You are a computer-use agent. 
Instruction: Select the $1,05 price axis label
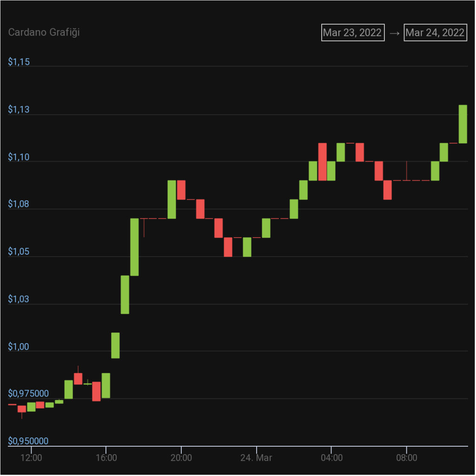click(x=19, y=251)
